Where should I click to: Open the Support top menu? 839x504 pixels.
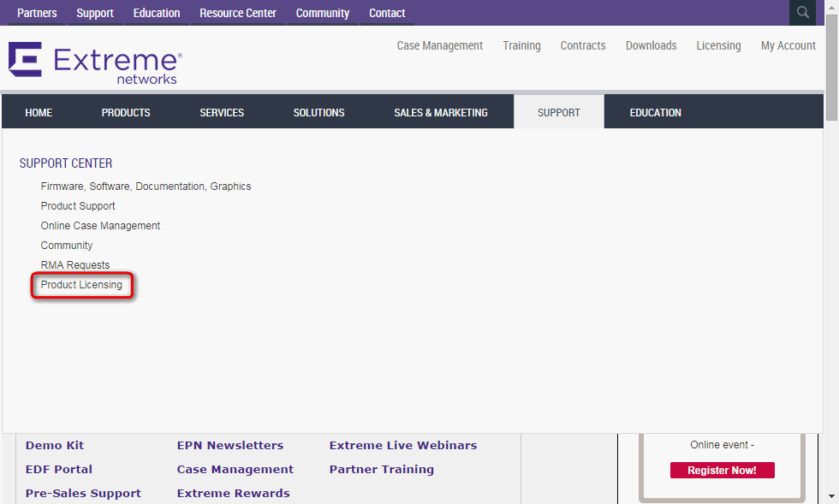click(95, 13)
